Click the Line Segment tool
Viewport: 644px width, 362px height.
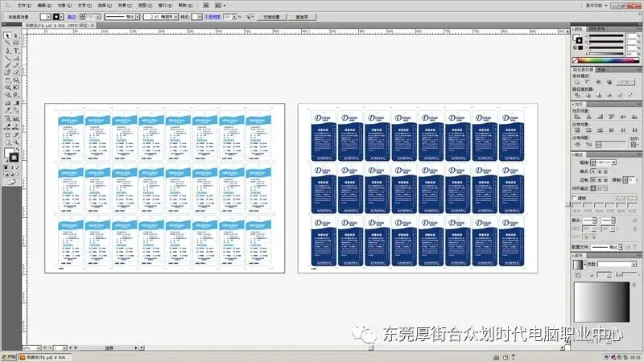click(x=7, y=58)
